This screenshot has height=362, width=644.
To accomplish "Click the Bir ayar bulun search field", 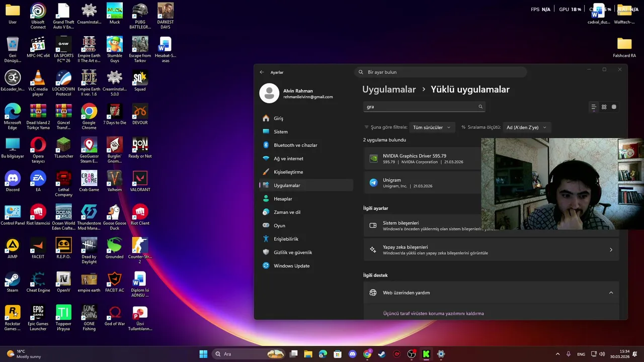I will [440, 72].
